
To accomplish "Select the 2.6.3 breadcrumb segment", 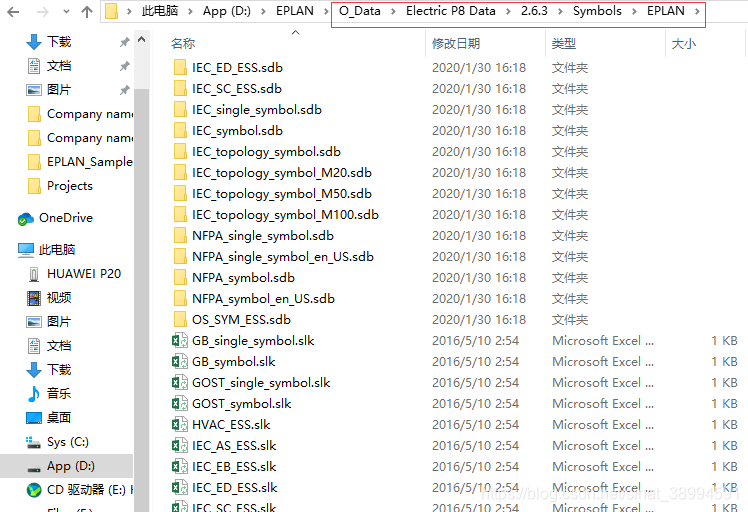I will (x=534, y=11).
